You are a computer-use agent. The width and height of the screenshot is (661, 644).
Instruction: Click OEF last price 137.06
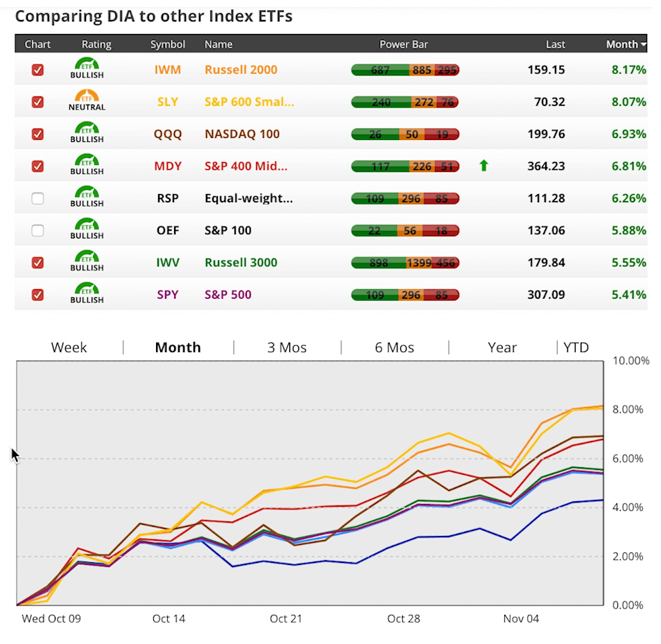pyautogui.click(x=546, y=230)
